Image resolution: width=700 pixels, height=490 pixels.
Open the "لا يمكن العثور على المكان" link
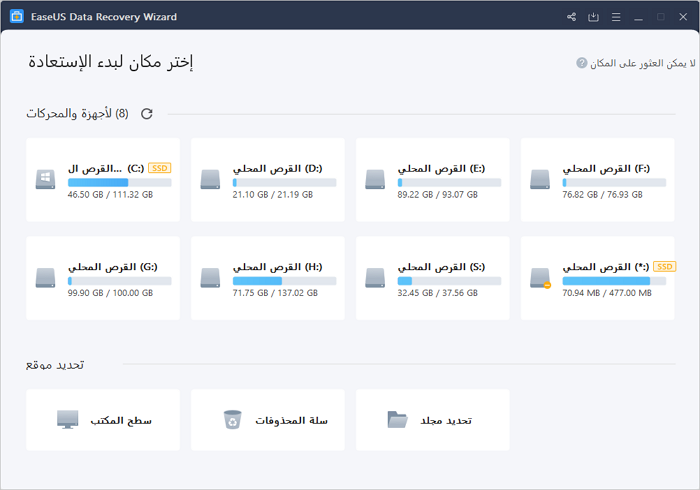[x=638, y=63]
